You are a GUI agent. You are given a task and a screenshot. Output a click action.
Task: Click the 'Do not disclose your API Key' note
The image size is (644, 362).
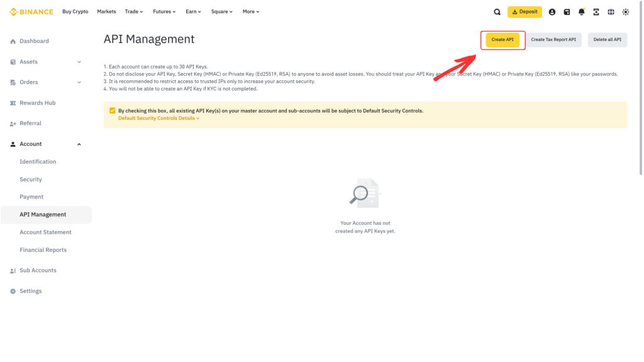360,74
